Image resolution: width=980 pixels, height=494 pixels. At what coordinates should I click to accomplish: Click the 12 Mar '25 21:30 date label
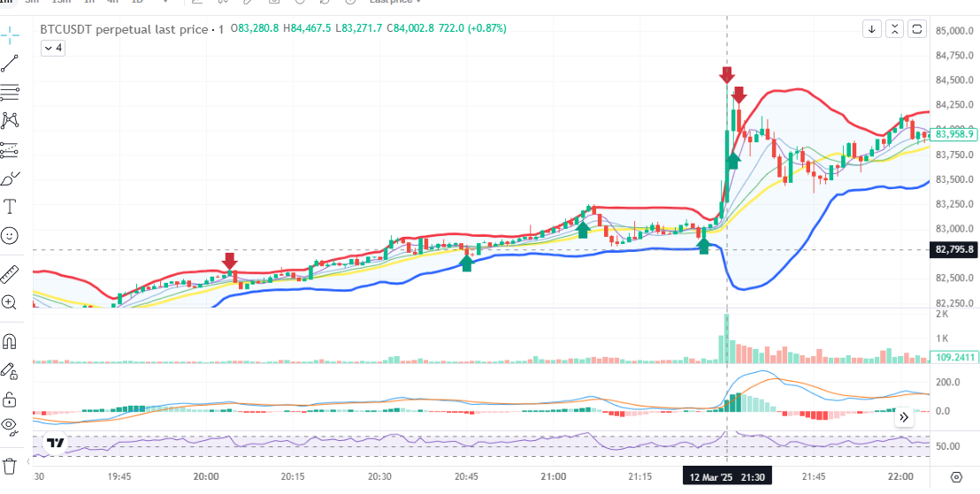tap(727, 477)
